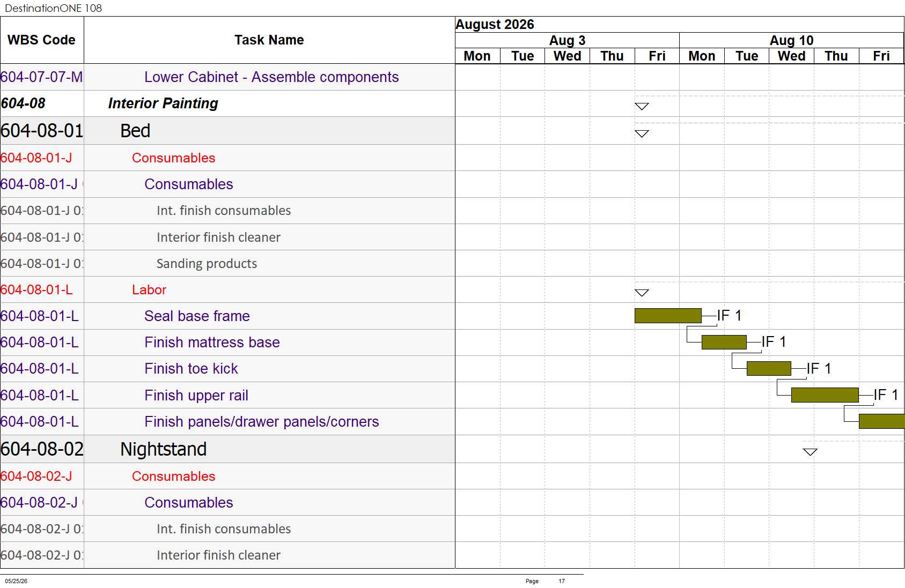Click WBS code 604-08
This screenshot has height=588, width=905.
click(x=23, y=103)
